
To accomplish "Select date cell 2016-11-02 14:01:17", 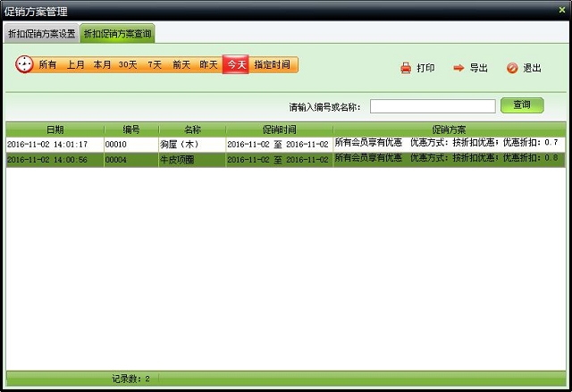I will (x=55, y=145).
